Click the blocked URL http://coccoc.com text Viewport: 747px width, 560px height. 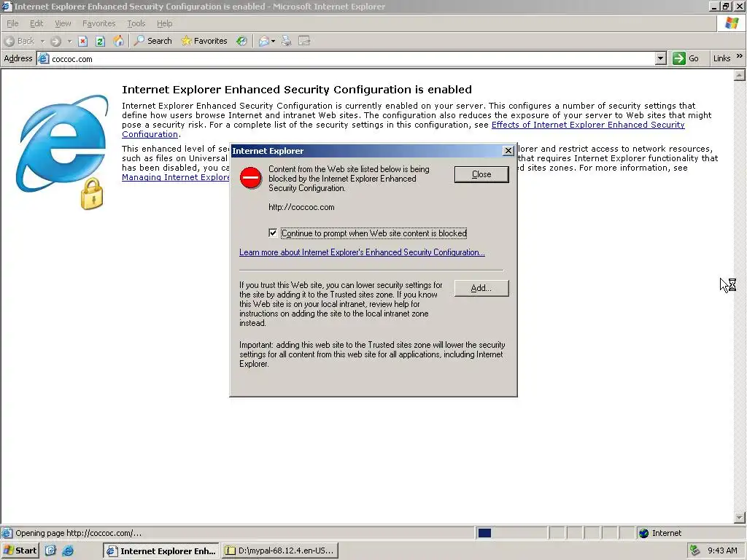[x=301, y=207]
